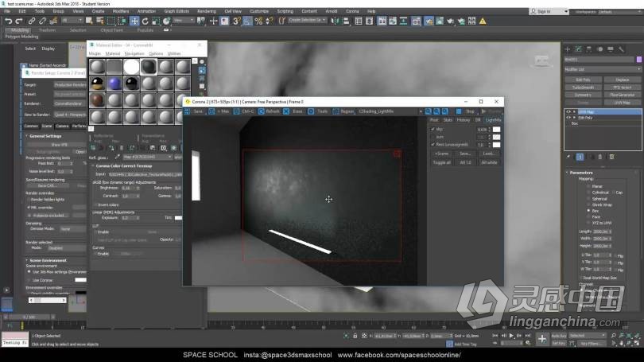This screenshot has width=644, height=362.
Task: Activate the Select and Rotate tool
Action: [145, 21]
